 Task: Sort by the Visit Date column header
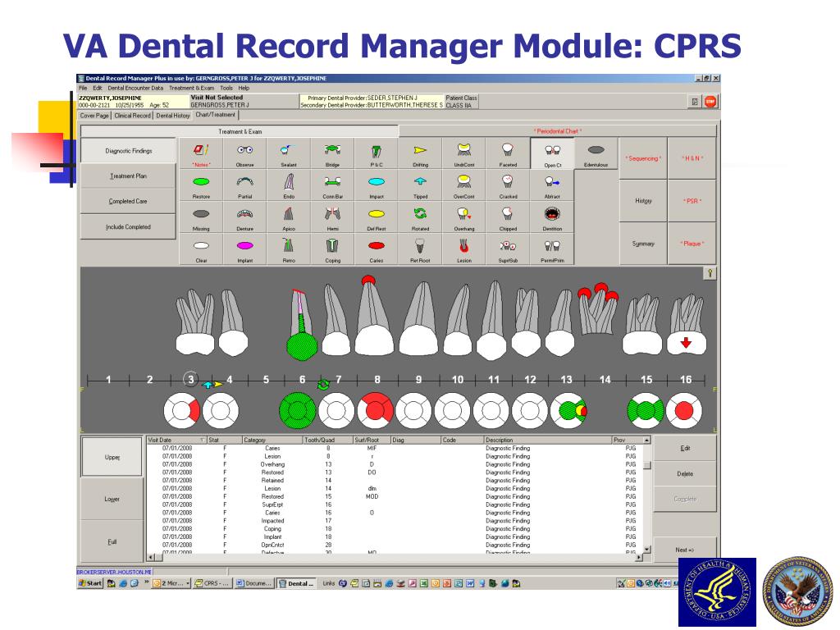click(x=177, y=440)
